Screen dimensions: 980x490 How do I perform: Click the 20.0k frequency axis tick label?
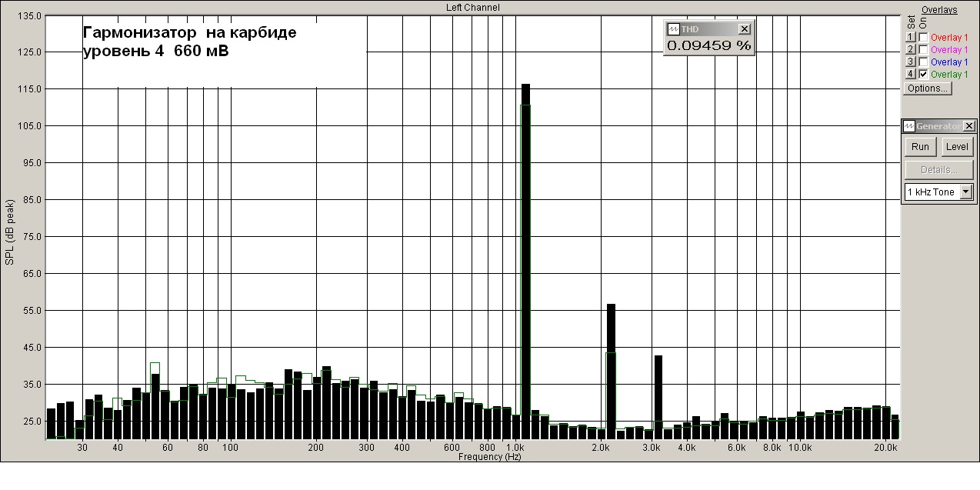tap(885, 447)
